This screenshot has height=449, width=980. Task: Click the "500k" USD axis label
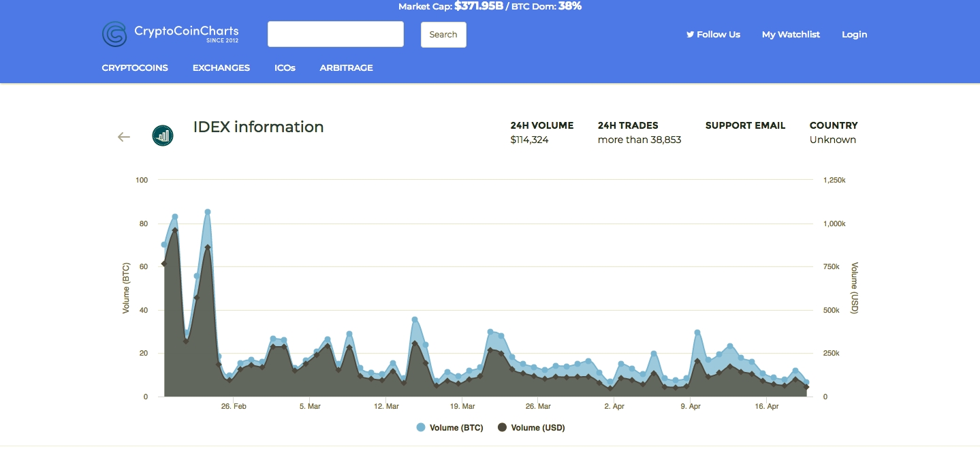click(832, 310)
